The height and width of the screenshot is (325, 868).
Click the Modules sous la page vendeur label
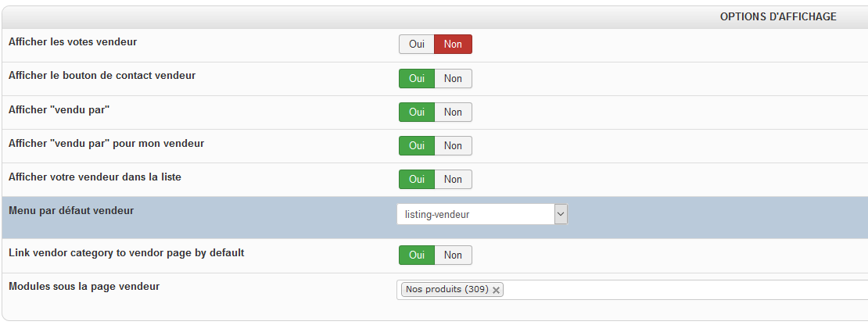click(84, 287)
